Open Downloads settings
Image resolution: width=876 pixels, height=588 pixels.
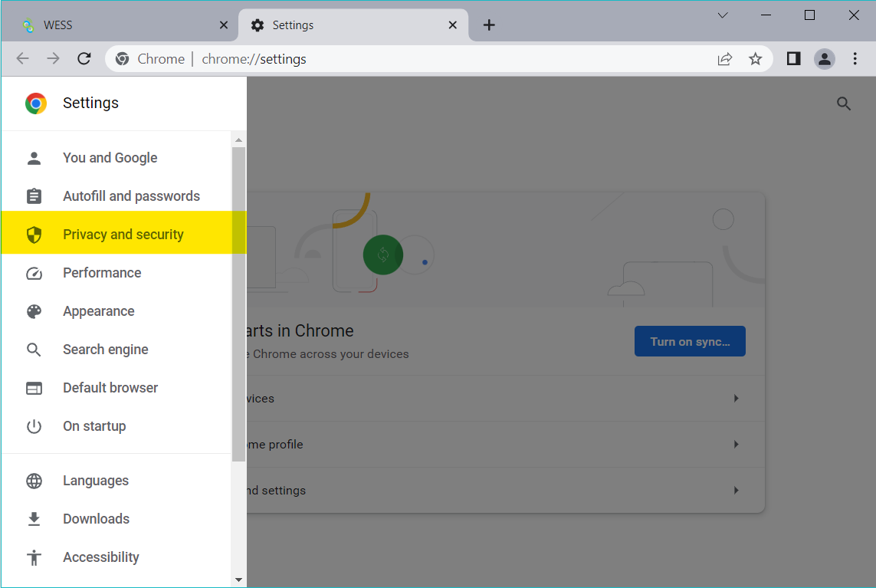116,519
